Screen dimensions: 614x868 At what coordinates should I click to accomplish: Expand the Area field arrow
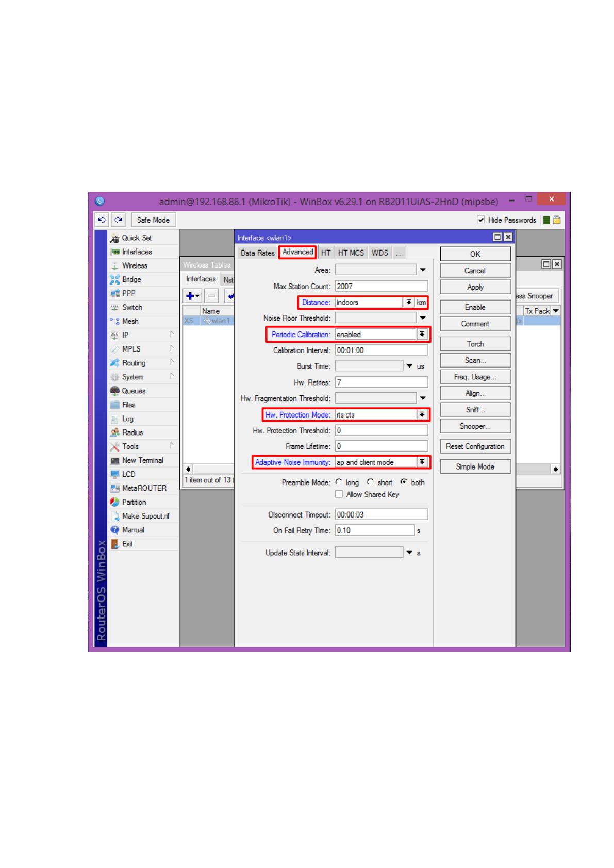point(423,270)
